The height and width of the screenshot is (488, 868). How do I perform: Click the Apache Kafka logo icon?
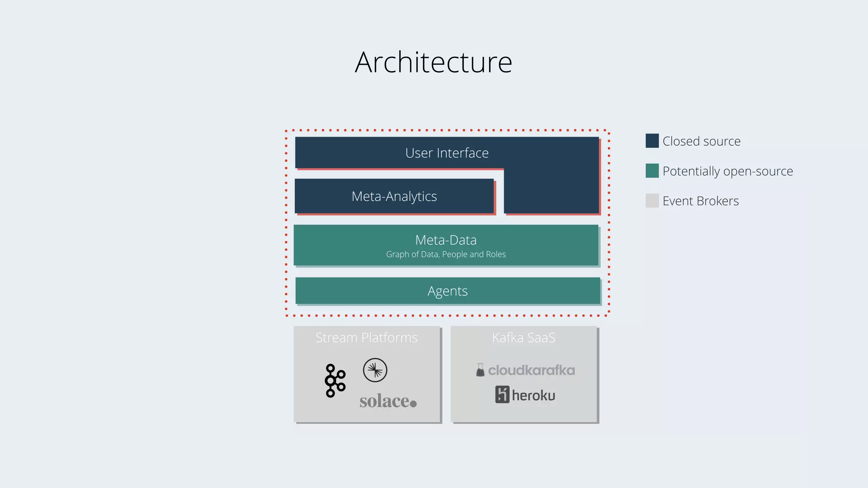[x=335, y=380]
